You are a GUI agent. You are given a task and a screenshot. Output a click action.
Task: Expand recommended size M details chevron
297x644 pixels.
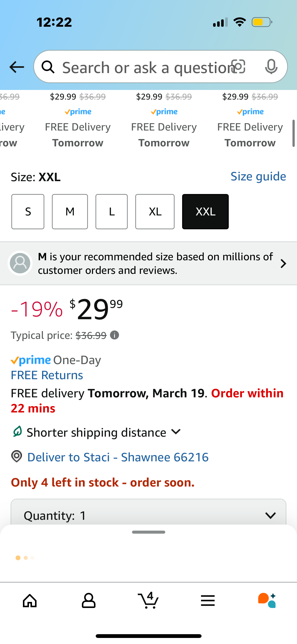tap(283, 264)
